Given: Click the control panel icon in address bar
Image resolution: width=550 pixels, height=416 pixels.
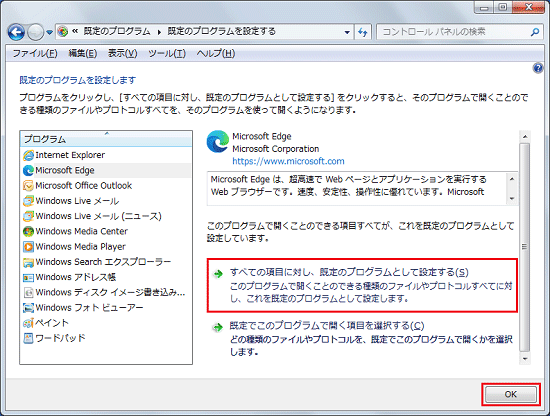Looking at the screenshot, I should tap(63, 32).
